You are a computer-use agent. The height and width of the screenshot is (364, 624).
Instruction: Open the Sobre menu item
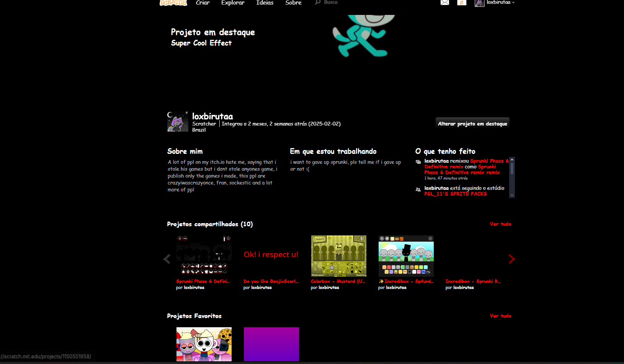tap(293, 3)
